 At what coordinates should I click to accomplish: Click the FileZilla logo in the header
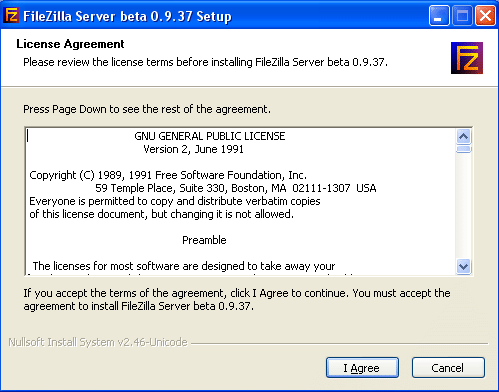[x=467, y=58]
